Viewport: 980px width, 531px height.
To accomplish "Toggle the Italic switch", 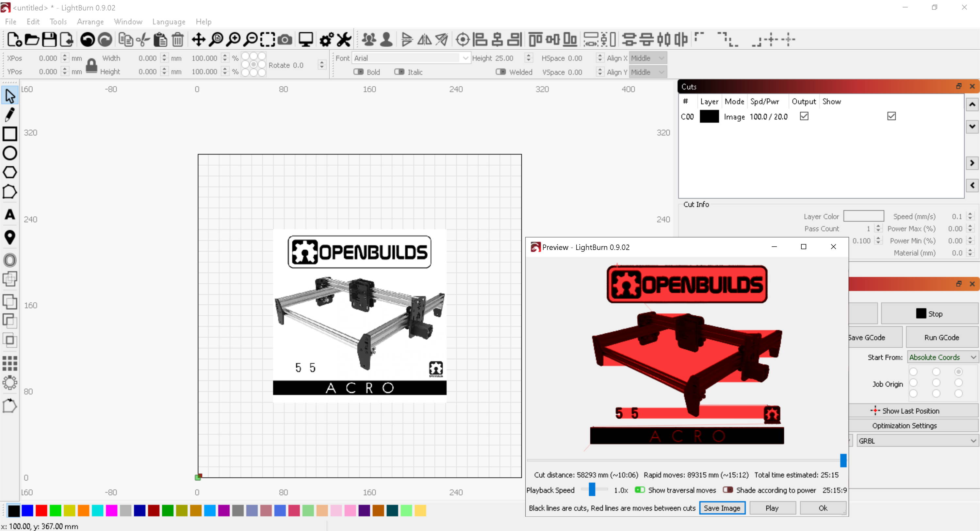I will click(x=399, y=72).
